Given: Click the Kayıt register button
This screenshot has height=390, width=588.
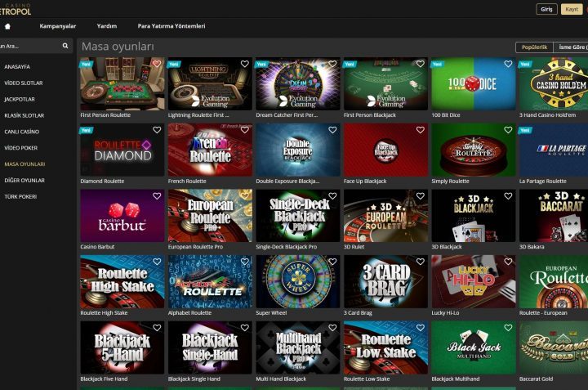Looking at the screenshot, I should click(x=572, y=9).
